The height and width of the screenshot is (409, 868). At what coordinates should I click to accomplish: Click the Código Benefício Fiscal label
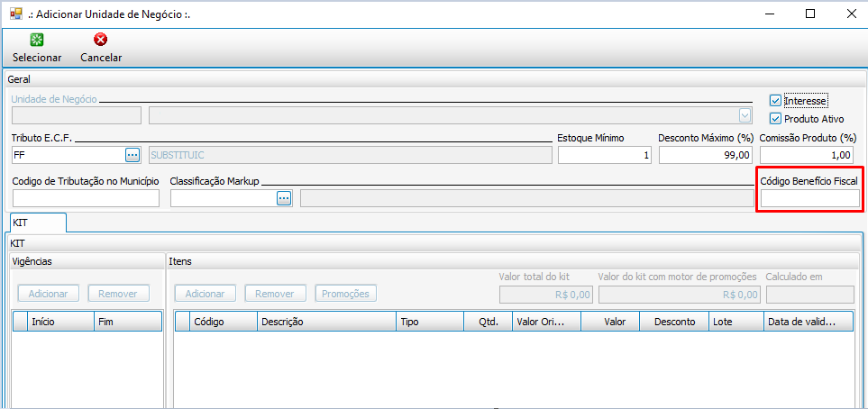coord(809,181)
